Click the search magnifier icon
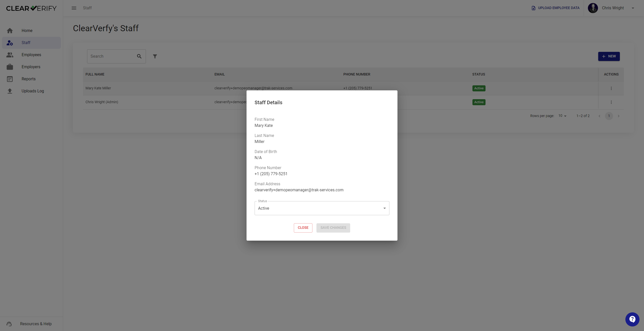The height and width of the screenshot is (331, 644). coord(139,56)
